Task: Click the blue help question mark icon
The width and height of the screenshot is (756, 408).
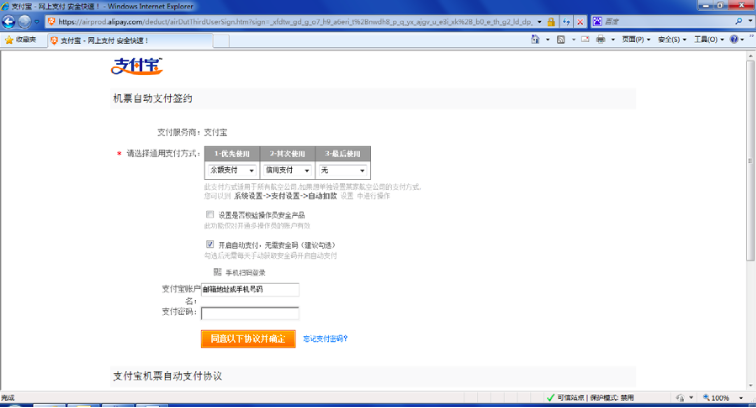Action: pyautogui.click(x=734, y=40)
